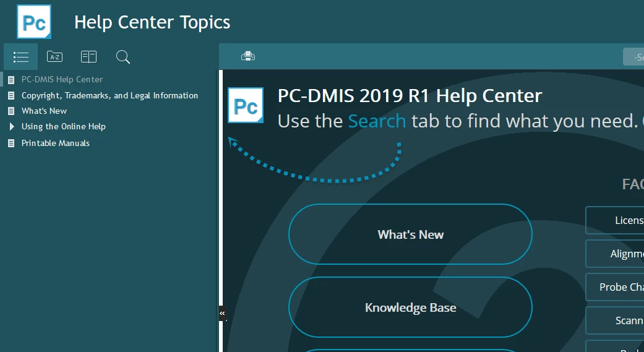Screen dimensions: 644x352
Task: Open Copyright, Trademarks, and Legal Information topic
Action: [x=109, y=95]
